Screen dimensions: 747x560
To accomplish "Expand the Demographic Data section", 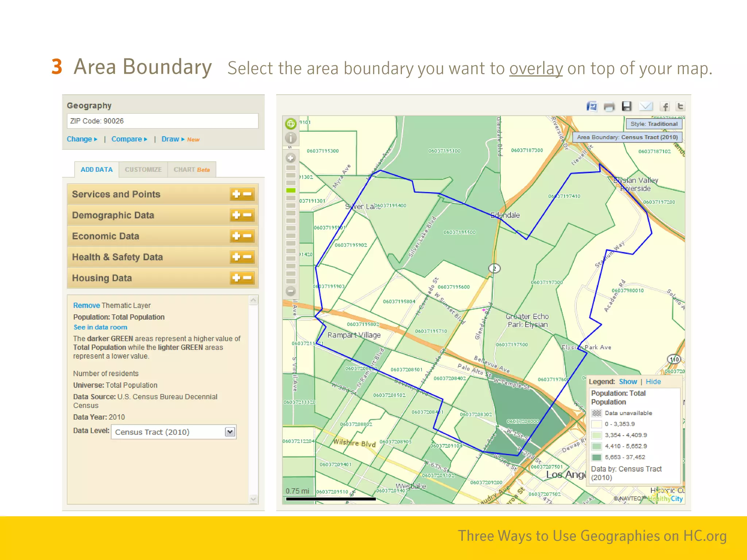I will coord(236,215).
